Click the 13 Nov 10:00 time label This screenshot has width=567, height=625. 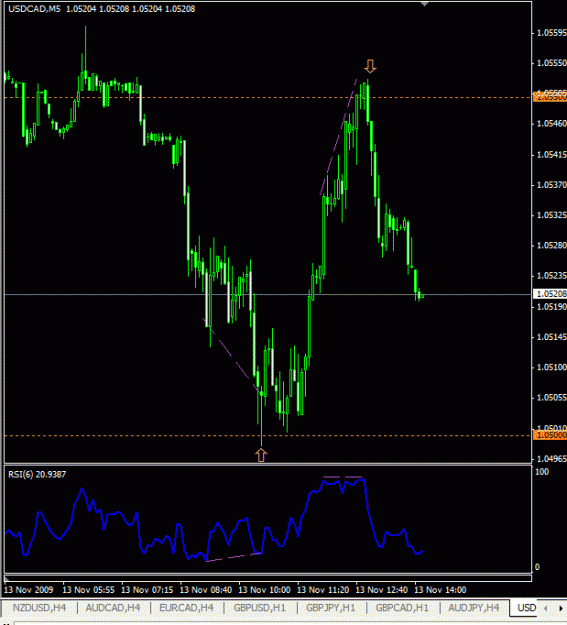[x=264, y=590]
